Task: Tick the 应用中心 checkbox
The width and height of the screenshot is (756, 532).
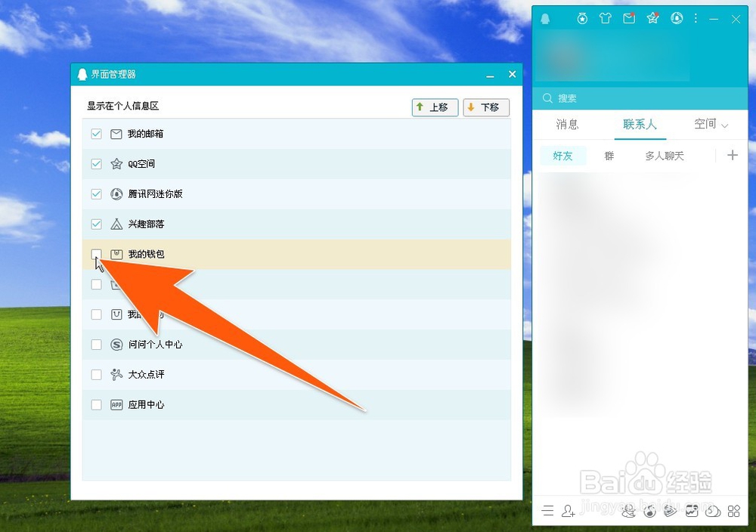Action: click(x=97, y=405)
